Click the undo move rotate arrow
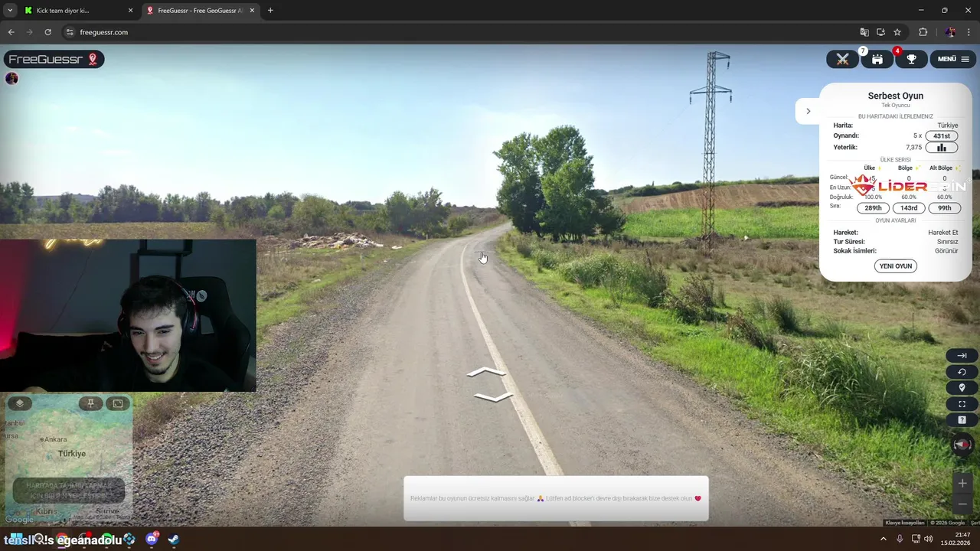Viewport: 980px width, 551px height. 962,372
